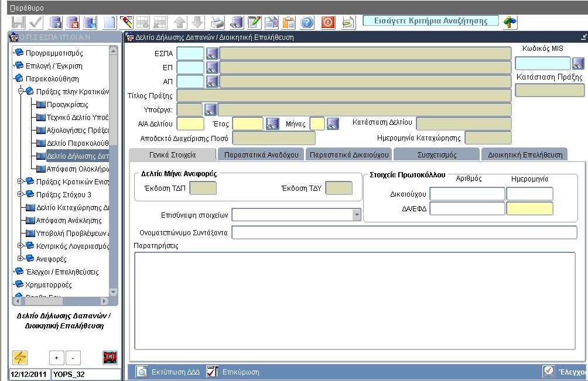The width and height of the screenshot is (588, 381).
Task: Click the printer icon in toolbar
Action: pyautogui.click(x=217, y=23)
